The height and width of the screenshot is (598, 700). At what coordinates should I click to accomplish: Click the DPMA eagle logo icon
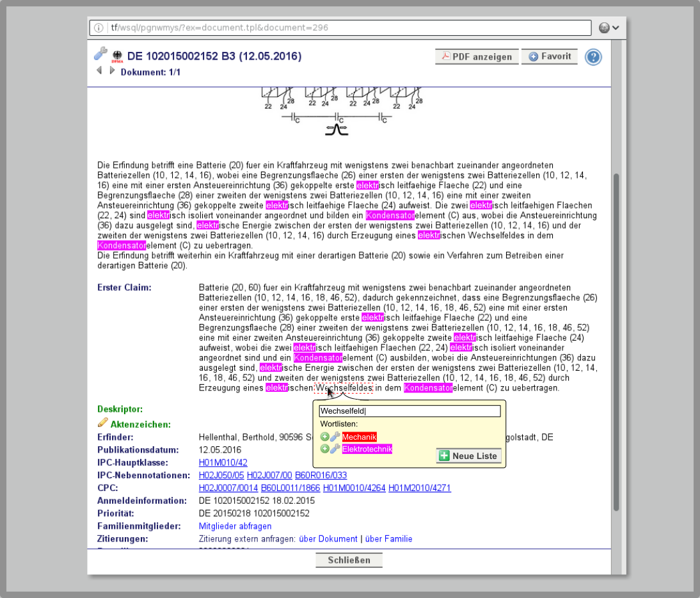tap(117, 57)
